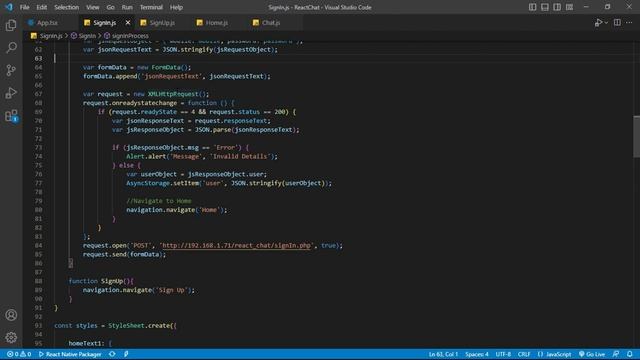Open Customize Layout icon
Viewport: 640px width, 360px height.
pyautogui.click(x=569, y=7)
